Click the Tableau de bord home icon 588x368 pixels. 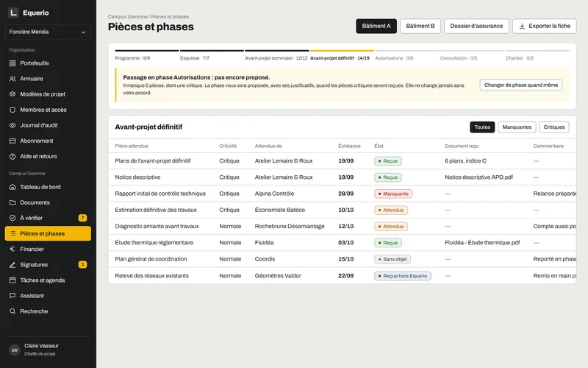(12, 187)
